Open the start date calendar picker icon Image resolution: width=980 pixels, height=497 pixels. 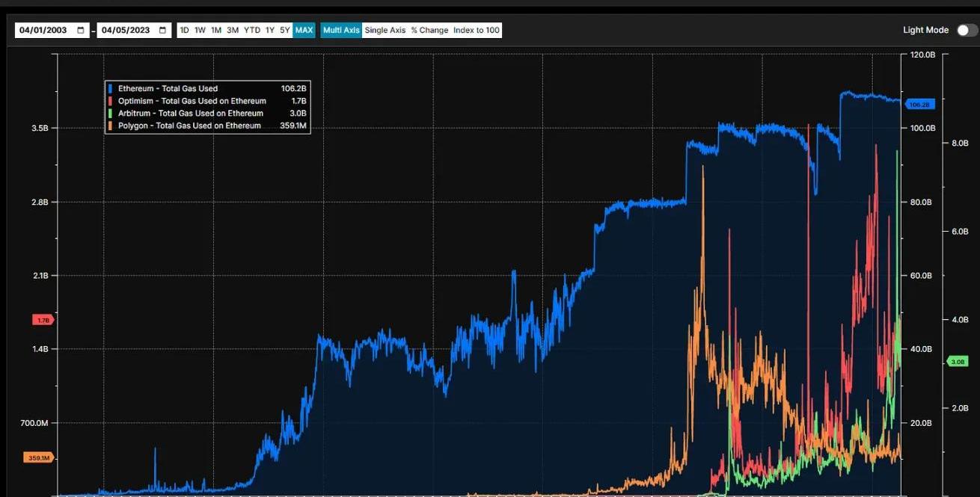[x=81, y=31]
